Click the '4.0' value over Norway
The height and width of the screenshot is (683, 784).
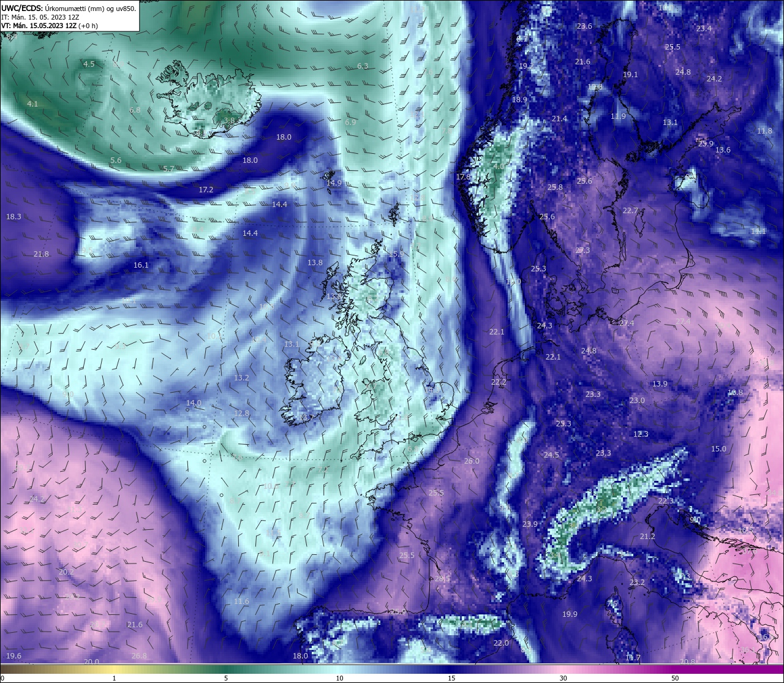[x=499, y=167]
